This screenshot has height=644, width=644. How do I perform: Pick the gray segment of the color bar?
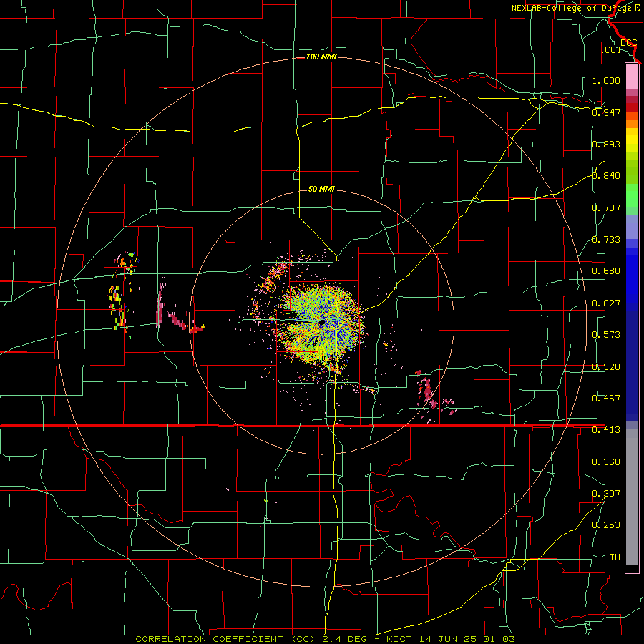(632, 497)
